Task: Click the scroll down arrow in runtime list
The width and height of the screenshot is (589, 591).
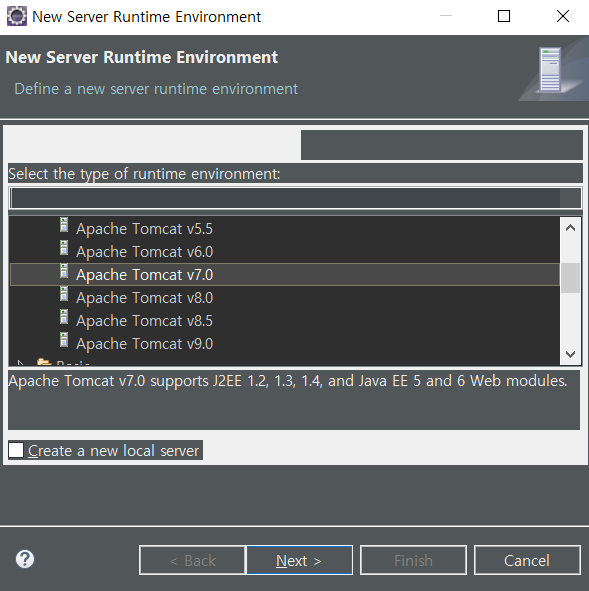Action: (571, 354)
